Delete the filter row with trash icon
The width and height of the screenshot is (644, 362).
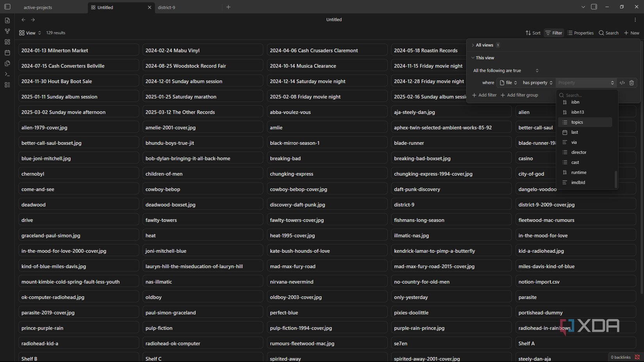[x=632, y=83]
